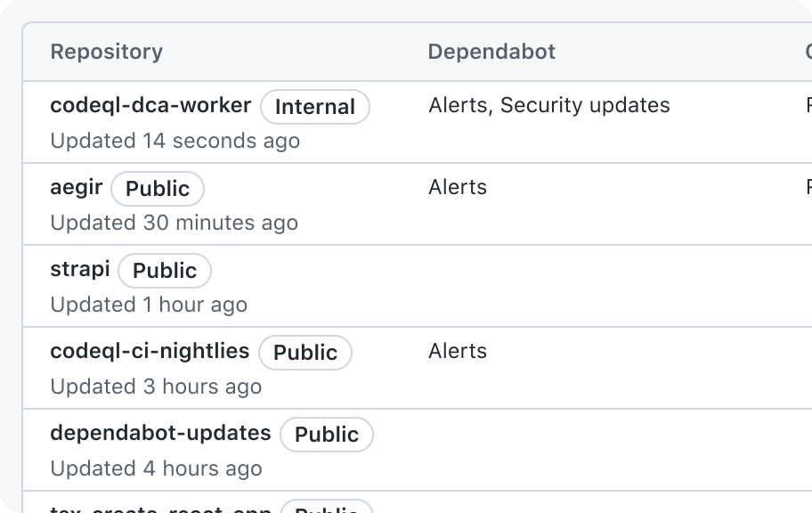The image size is (812, 513).
Task: Open the strapi repository link
Action: (80, 270)
